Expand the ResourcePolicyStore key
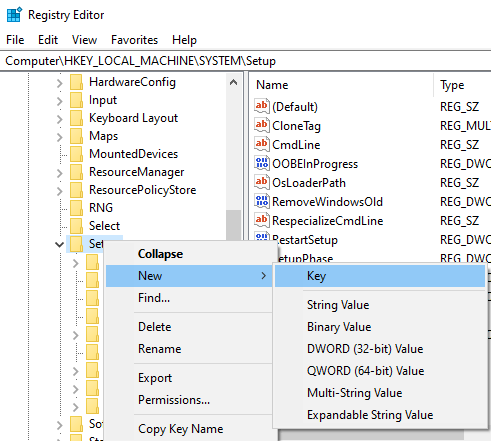Viewport: 491px width, 441px height. [60, 191]
